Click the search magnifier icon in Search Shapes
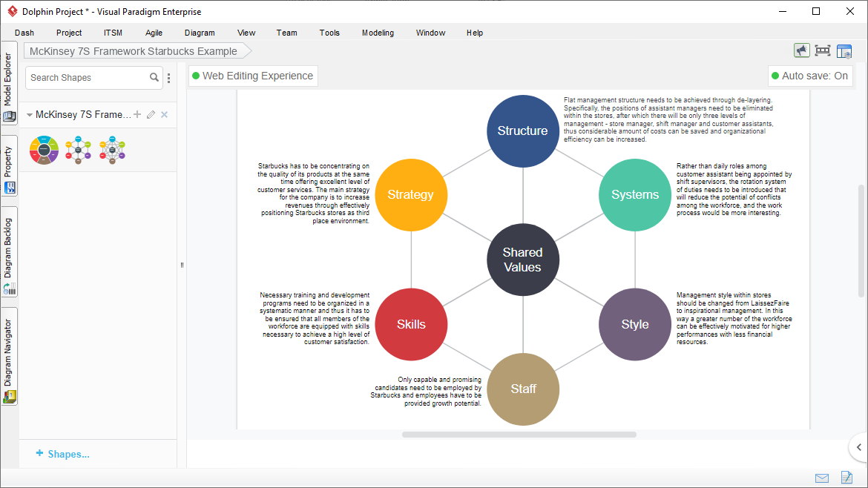Image resolution: width=868 pixels, height=488 pixels. pos(154,77)
